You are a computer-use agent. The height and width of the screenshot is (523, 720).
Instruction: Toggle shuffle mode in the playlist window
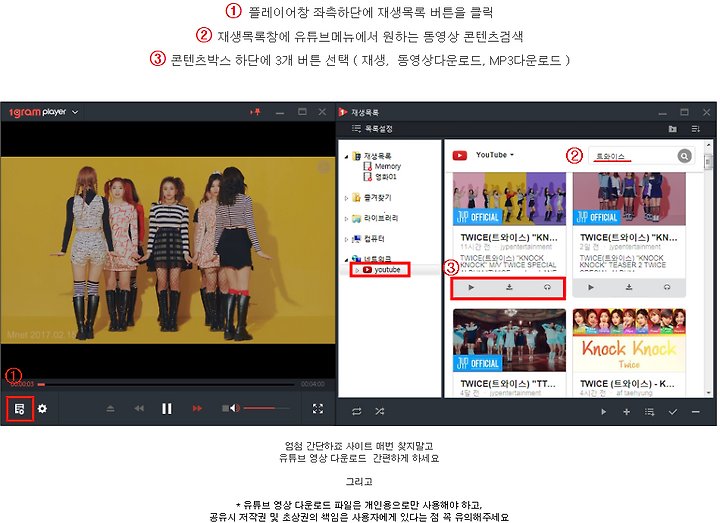pos(380,412)
